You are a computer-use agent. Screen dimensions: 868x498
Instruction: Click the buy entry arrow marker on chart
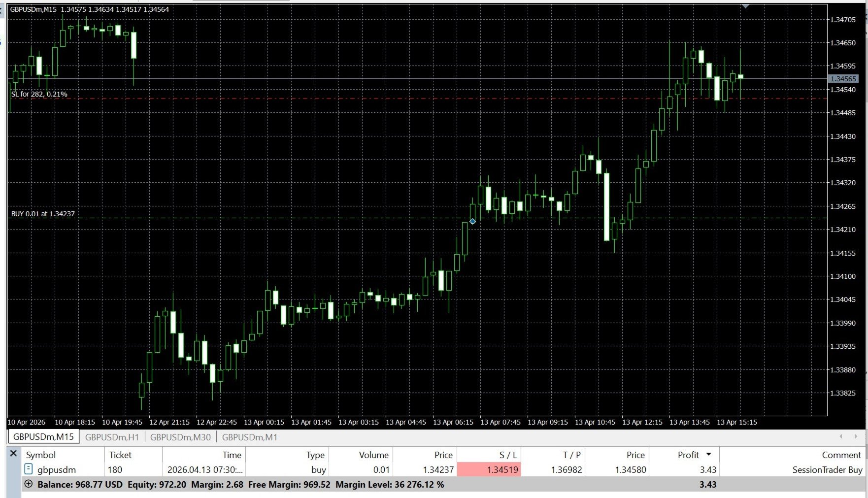(x=472, y=221)
